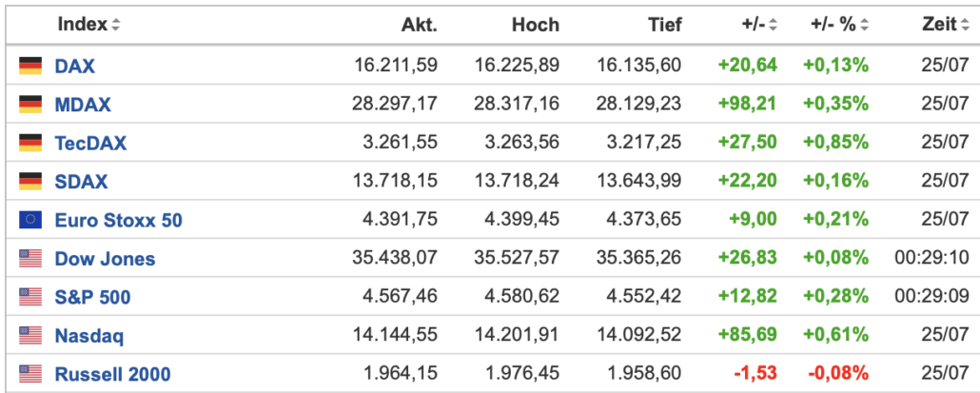This screenshot has width=980, height=393.
Task: Click the German flag beside DAX
Action: coord(30,66)
